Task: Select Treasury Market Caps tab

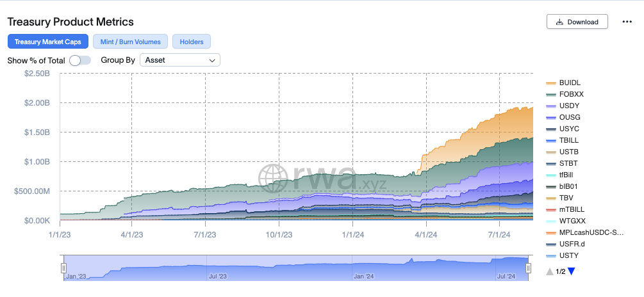Action: (48, 42)
